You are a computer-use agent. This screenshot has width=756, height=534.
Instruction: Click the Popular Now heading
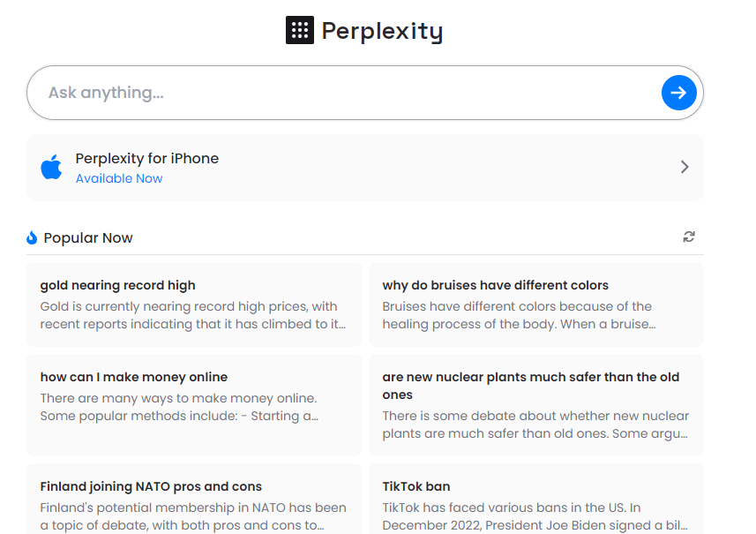tap(88, 237)
